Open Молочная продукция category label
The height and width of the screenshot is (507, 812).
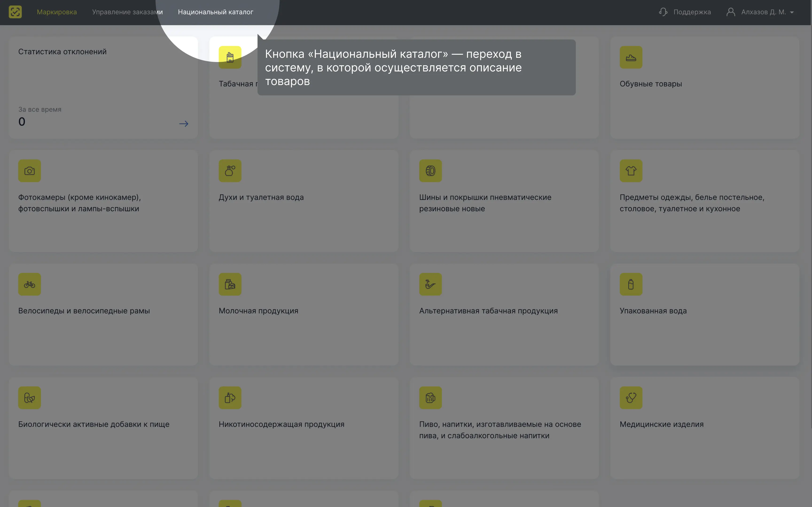(258, 311)
